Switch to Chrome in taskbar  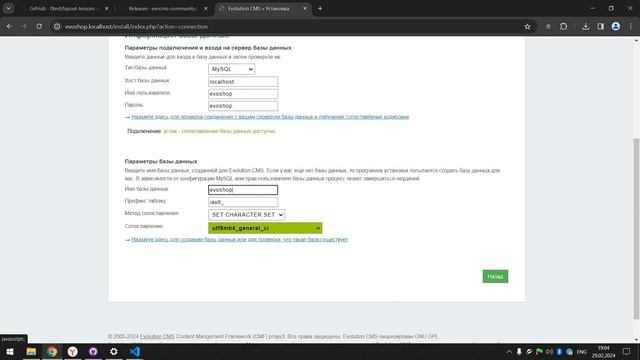tap(52, 351)
